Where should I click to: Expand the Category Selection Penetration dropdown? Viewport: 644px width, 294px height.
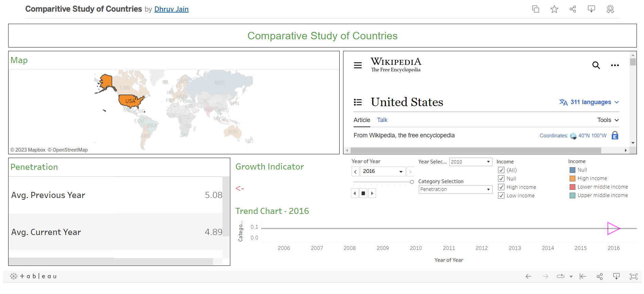pyautogui.click(x=455, y=189)
